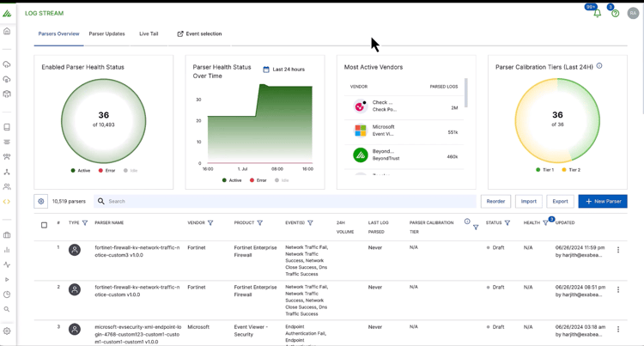Image resolution: width=644 pixels, height=346 pixels.
Task: Open the users group icon in sidebar
Action: [x=7, y=187]
